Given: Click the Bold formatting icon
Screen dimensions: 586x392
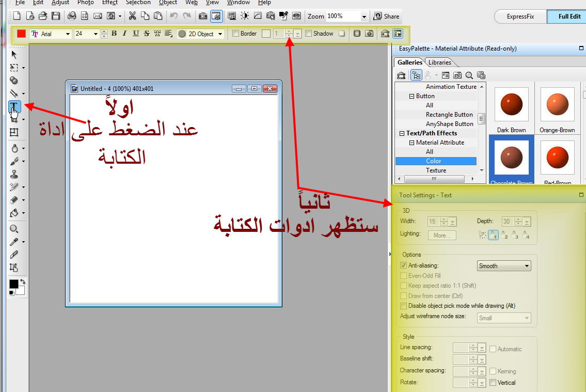Looking at the screenshot, I should tap(114, 34).
